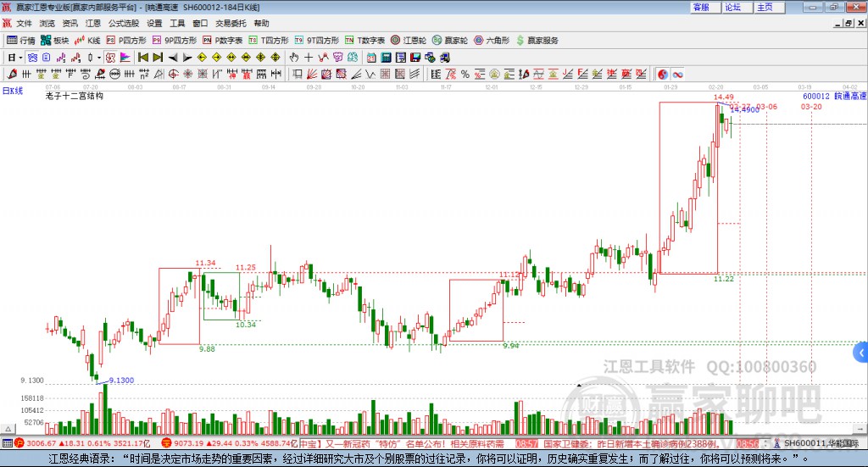Jump to last bar icon
The width and height of the screenshot is (868, 467).
158,58
